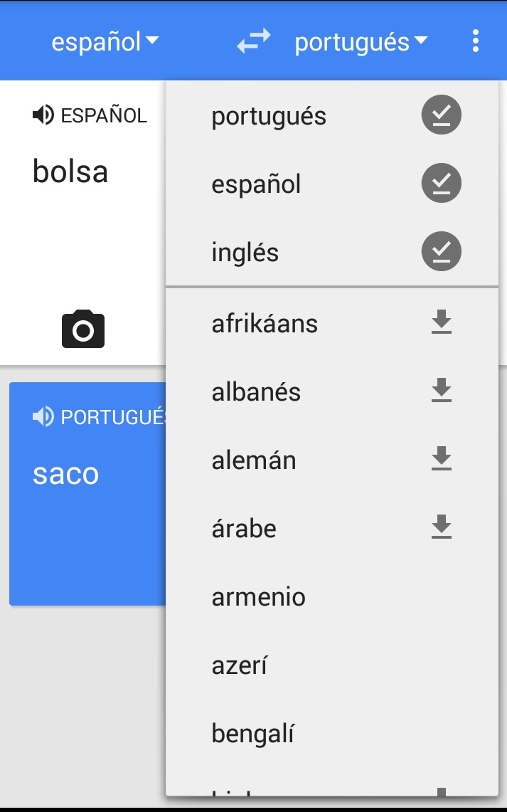Choose azerí as target language
This screenshot has height=812, width=507.
coord(240,665)
